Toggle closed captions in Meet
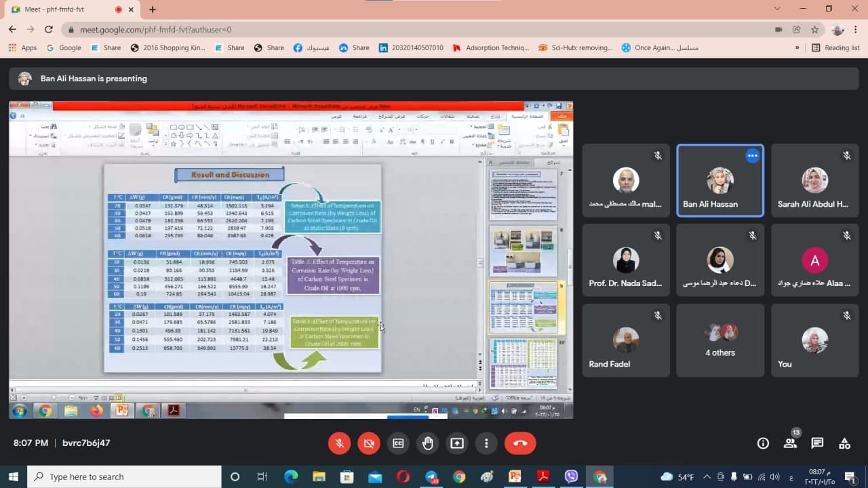Viewport: 868px width, 488px height. [398, 443]
